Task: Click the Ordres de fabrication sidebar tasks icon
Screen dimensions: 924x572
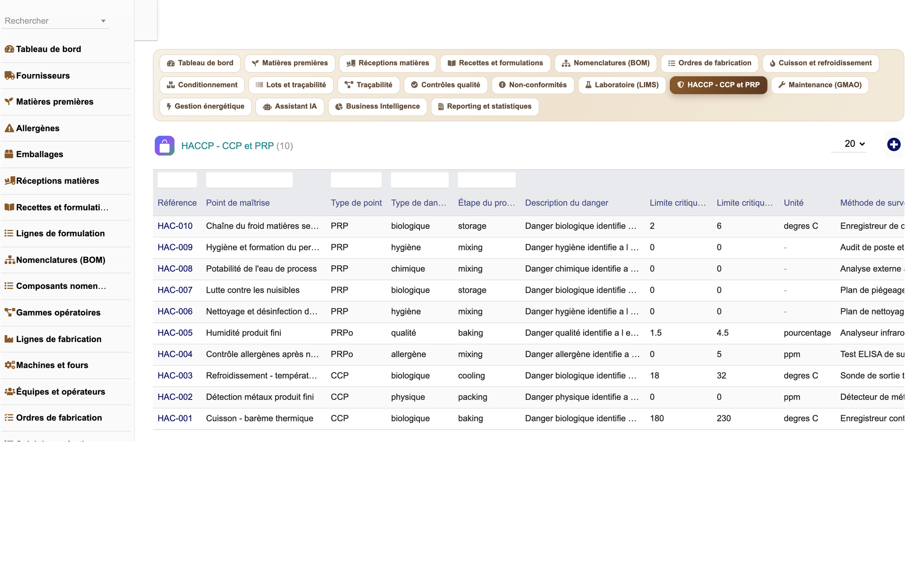Action: pos(9,418)
